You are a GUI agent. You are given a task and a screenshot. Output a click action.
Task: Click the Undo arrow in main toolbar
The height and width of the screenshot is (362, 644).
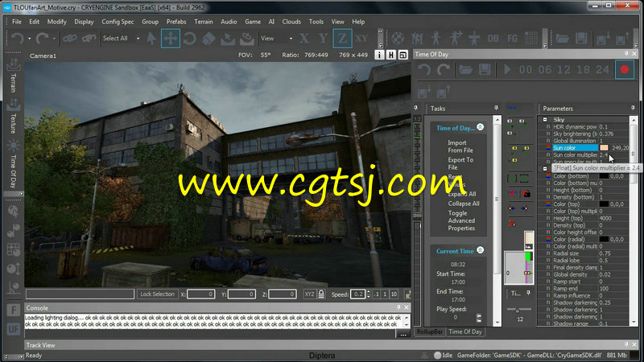17,39
